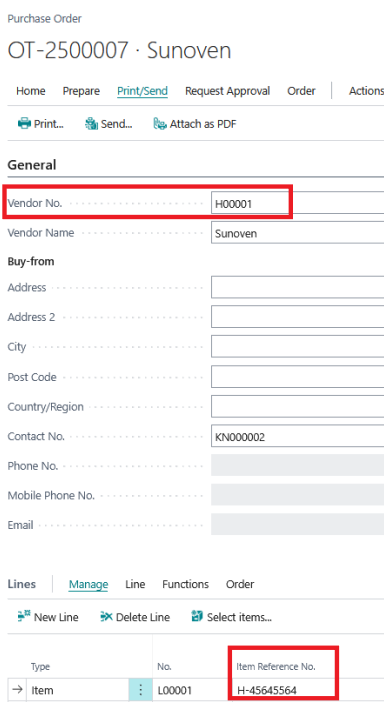Click the Vendor No. field
The height and width of the screenshot is (702, 384).
pos(297,204)
